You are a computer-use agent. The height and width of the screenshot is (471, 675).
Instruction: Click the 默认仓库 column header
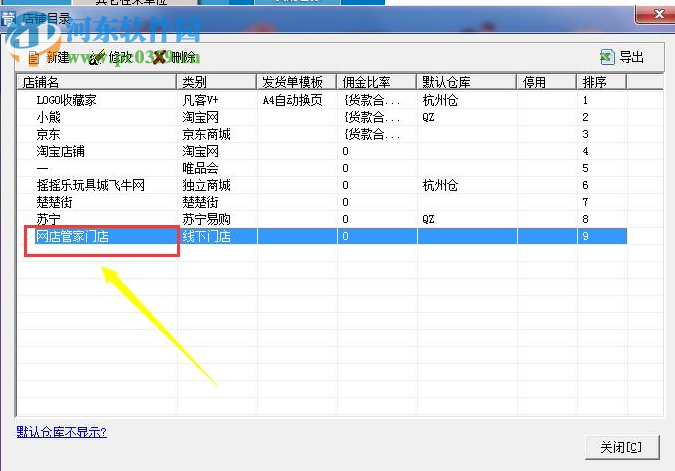click(467, 82)
